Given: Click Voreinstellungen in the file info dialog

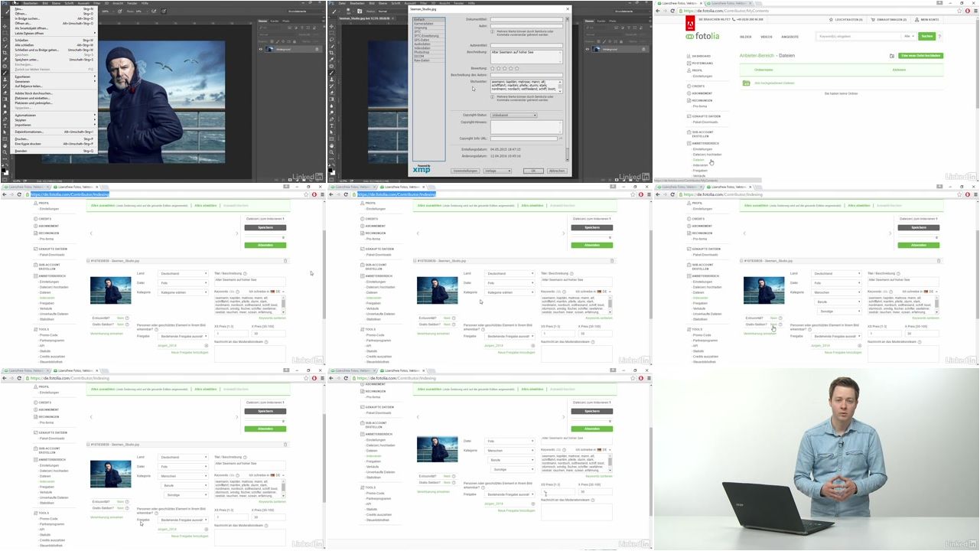Looking at the screenshot, I should click(x=465, y=171).
